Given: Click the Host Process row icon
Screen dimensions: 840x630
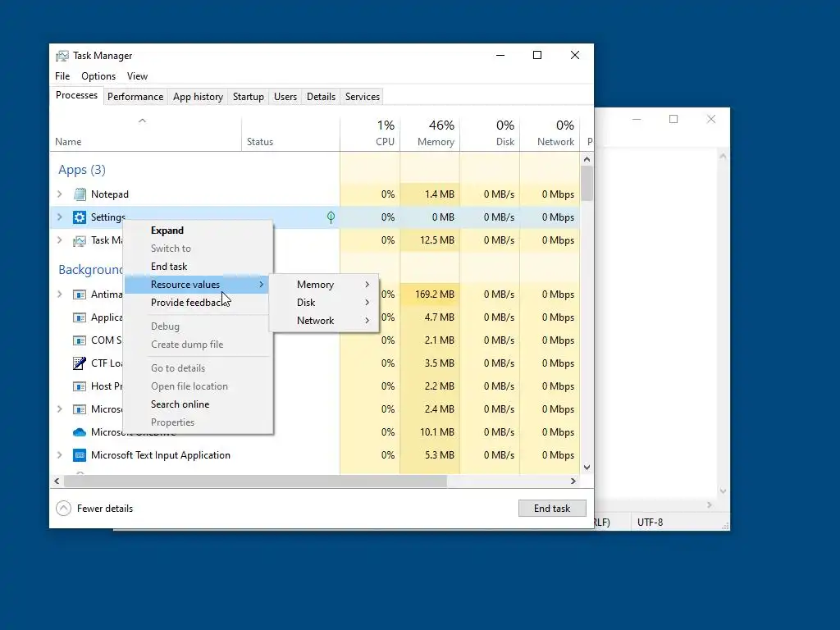Looking at the screenshot, I should (x=80, y=386).
